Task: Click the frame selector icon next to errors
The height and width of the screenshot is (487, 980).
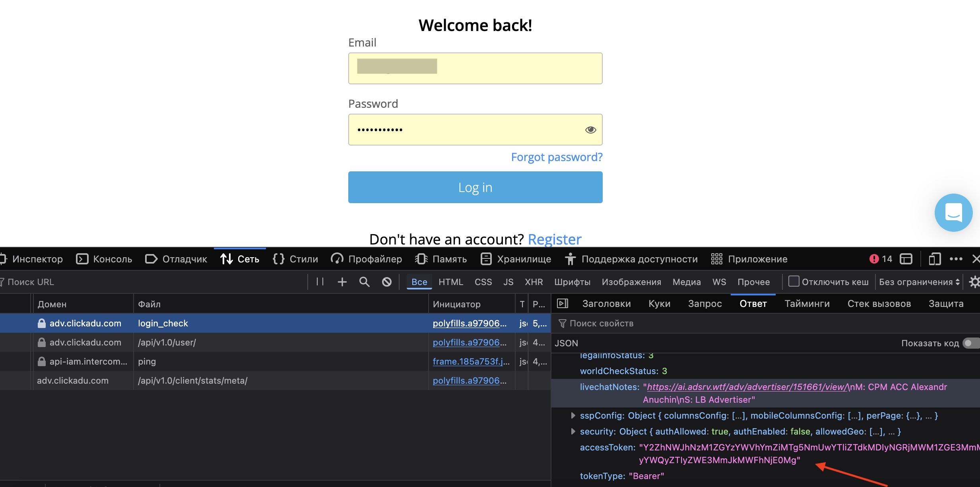Action: tap(906, 259)
